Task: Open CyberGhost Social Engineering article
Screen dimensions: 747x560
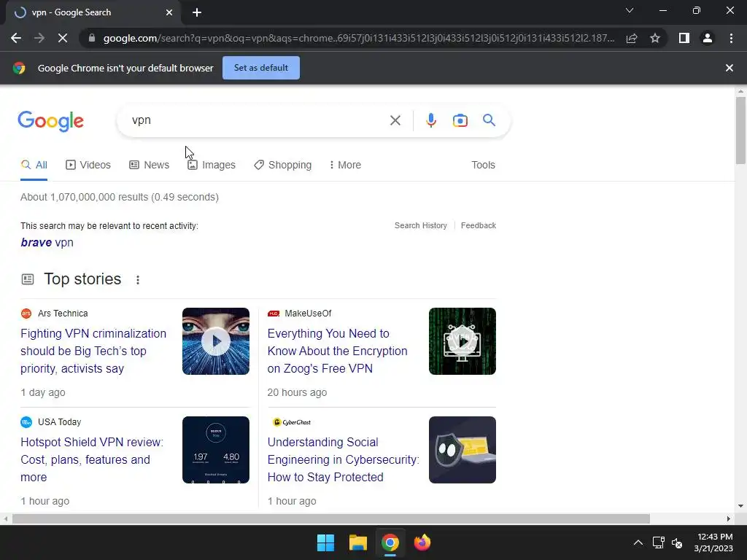Action: (343, 459)
